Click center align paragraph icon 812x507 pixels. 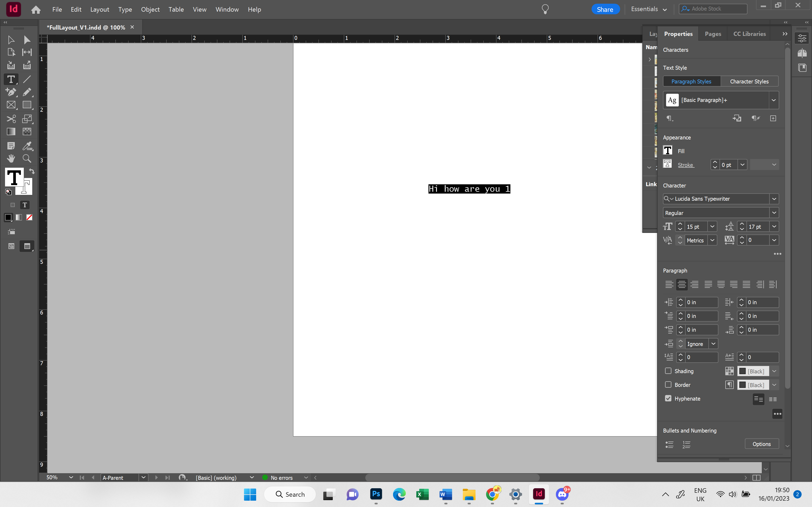click(681, 284)
